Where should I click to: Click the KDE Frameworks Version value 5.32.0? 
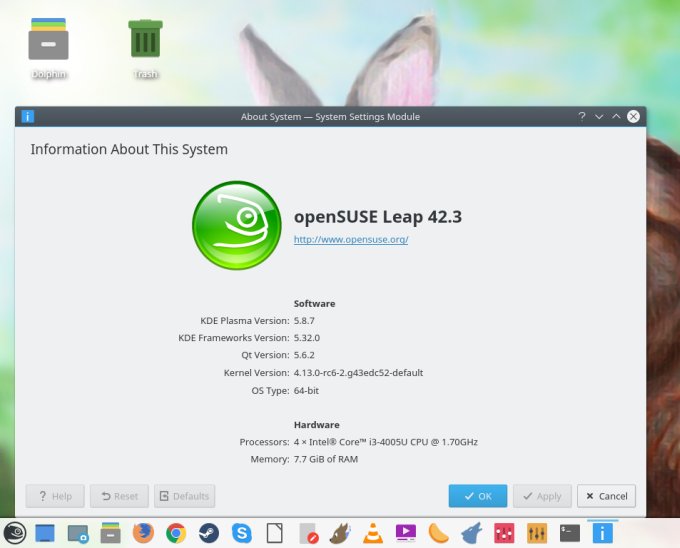point(307,338)
